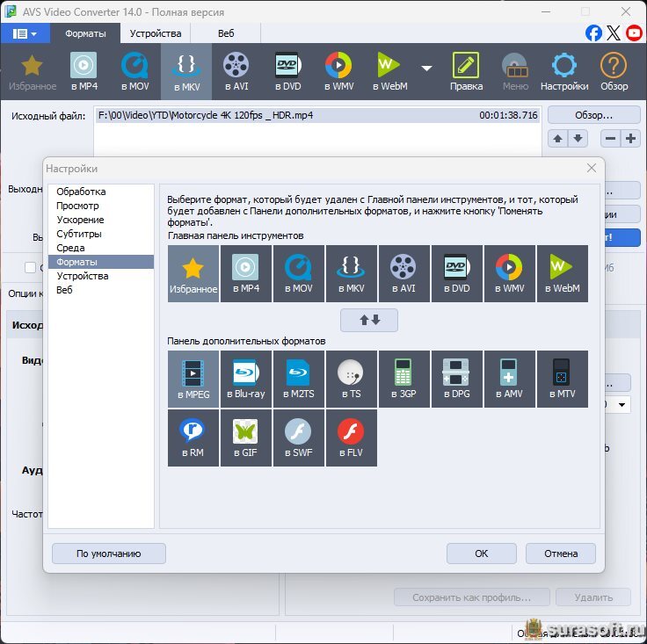The image size is (647, 644).
Task: Open the YouTube channel icon
Action: [x=634, y=33]
